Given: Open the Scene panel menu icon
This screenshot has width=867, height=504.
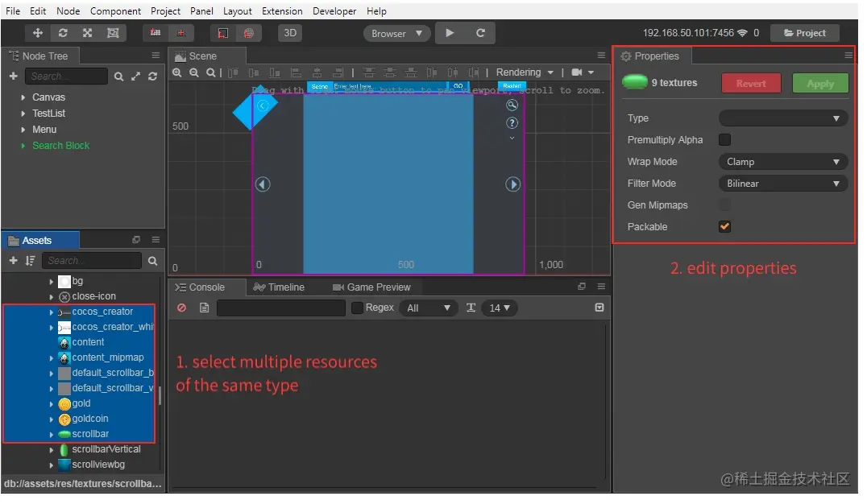Looking at the screenshot, I should point(601,56).
